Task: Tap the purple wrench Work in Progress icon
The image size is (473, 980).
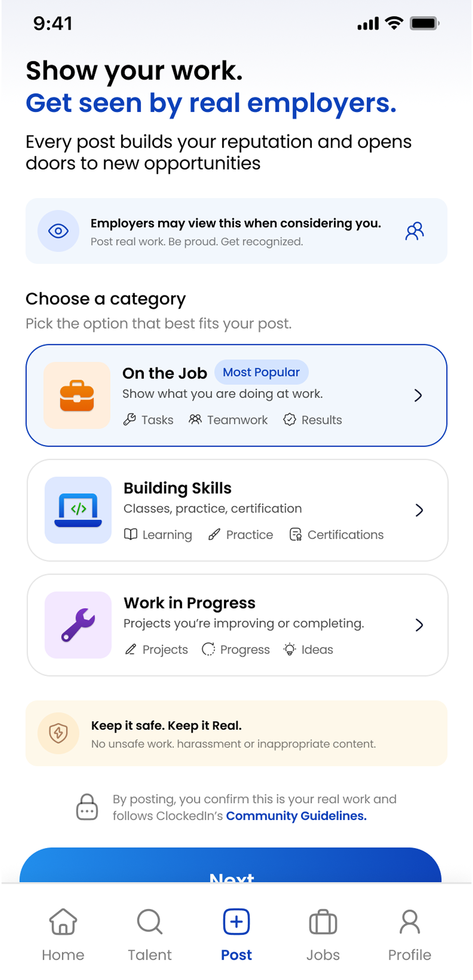Action: 78,625
